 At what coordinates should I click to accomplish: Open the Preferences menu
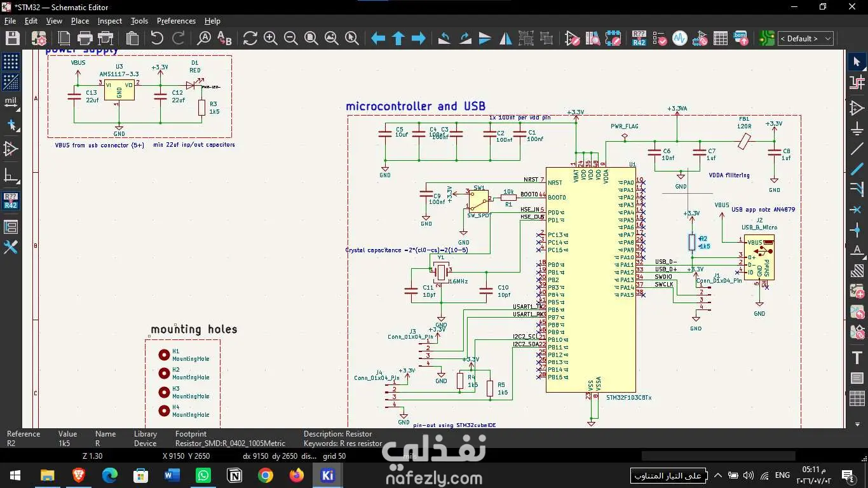(176, 21)
